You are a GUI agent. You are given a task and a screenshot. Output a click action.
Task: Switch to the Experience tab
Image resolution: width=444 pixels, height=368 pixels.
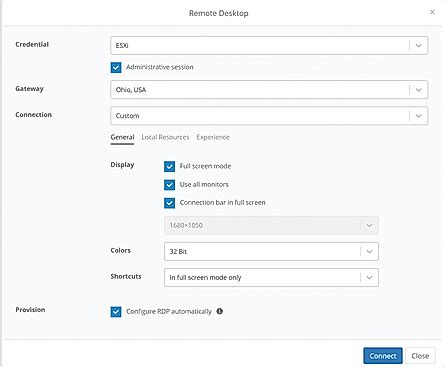pyautogui.click(x=213, y=137)
